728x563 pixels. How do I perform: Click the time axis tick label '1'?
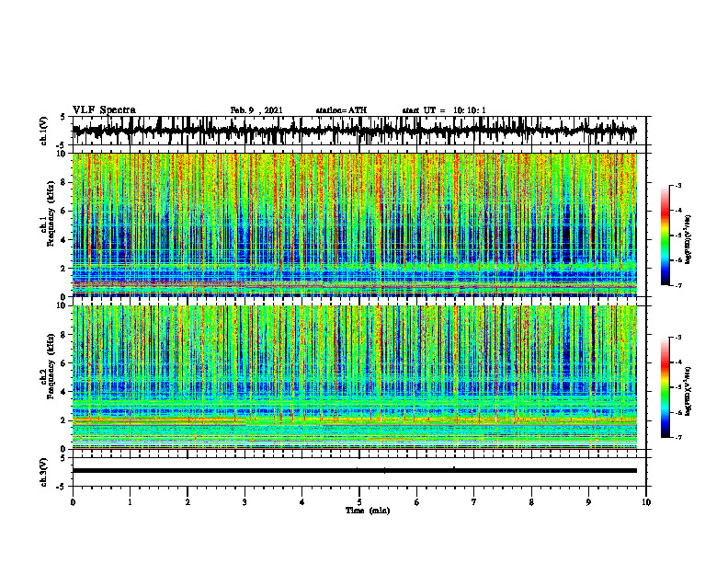tap(130, 502)
